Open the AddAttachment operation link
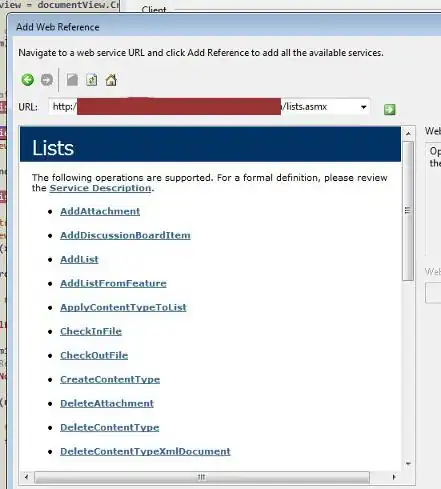 (x=100, y=211)
